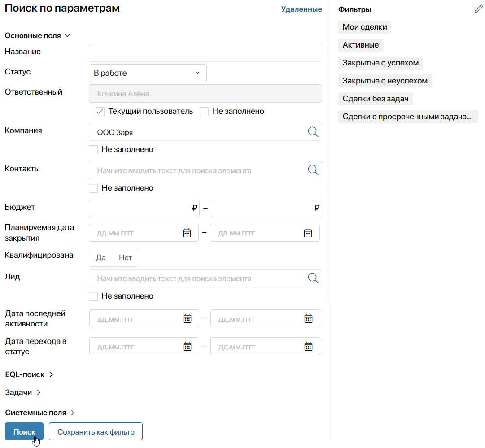The width and height of the screenshot is (485, 448).
Task: Click Сохранить как фильтр button
Action: 96,431
